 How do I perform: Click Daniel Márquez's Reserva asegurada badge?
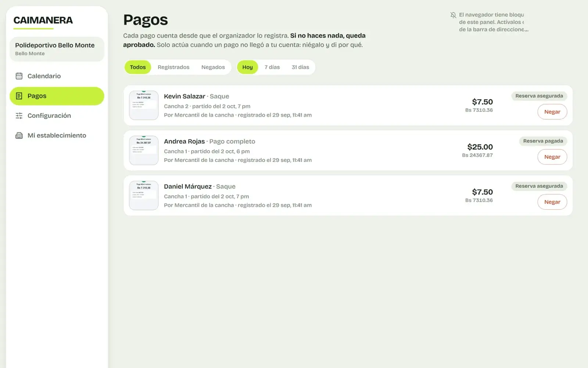tap(539, 186)
